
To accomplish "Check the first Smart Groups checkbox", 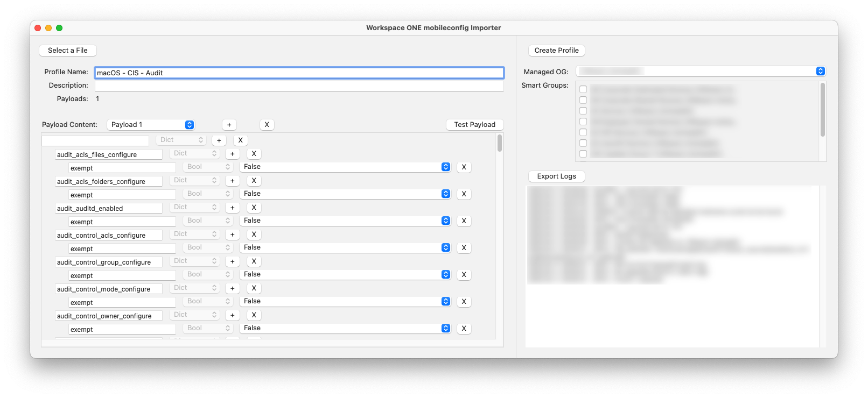I will point(583,89).
